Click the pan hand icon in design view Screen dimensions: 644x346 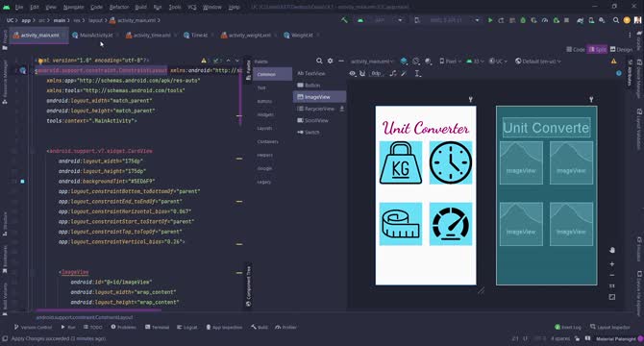612,250
